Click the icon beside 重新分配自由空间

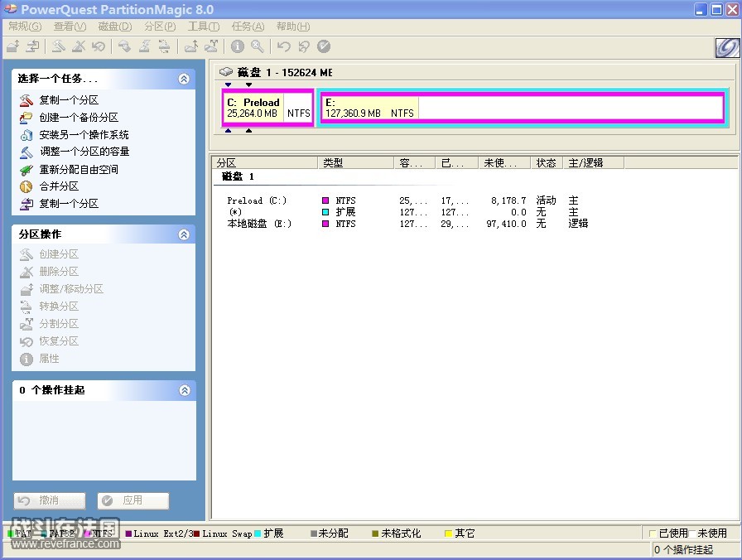point(26,170)
